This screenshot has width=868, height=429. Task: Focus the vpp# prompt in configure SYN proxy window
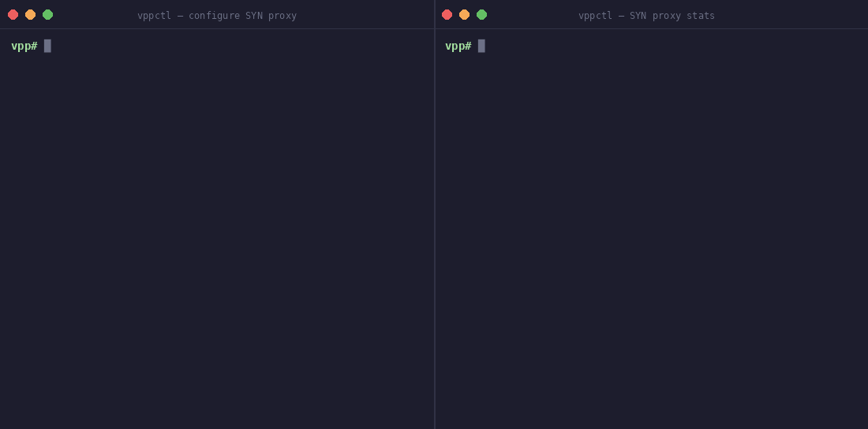[24, 46]
